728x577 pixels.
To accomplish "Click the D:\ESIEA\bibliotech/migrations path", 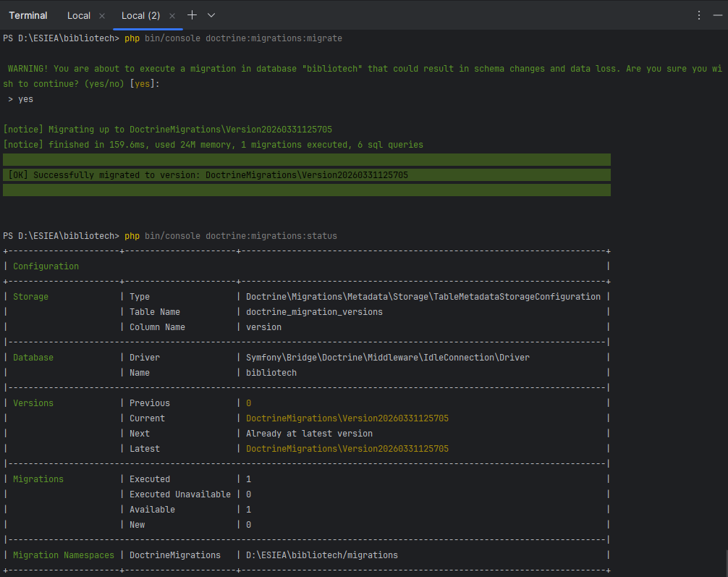I will [x=321, y=555].
